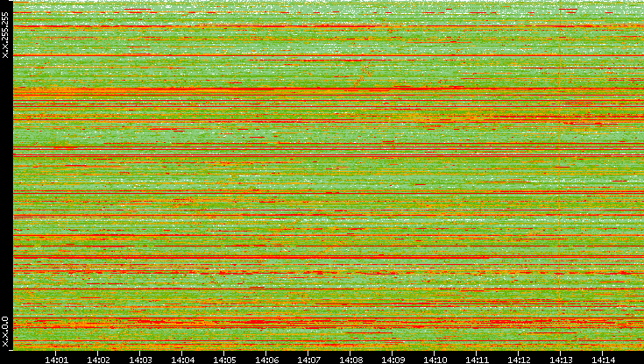
Task: Click the 14:09 time axis label
Action: tap(393, 360)
